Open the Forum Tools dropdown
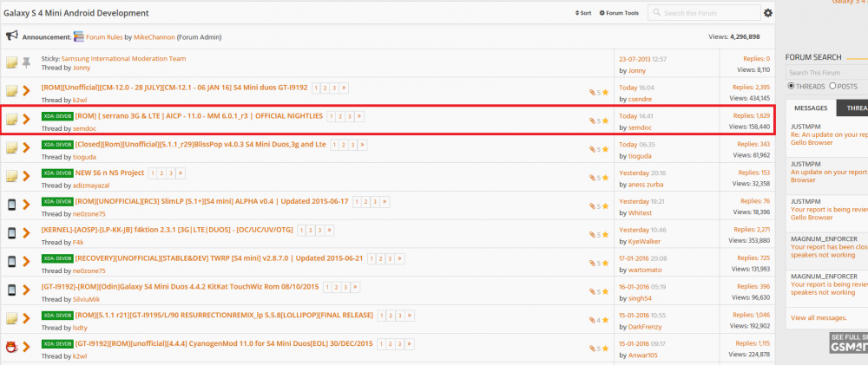868x365 pixels. (x=621, y=13)
